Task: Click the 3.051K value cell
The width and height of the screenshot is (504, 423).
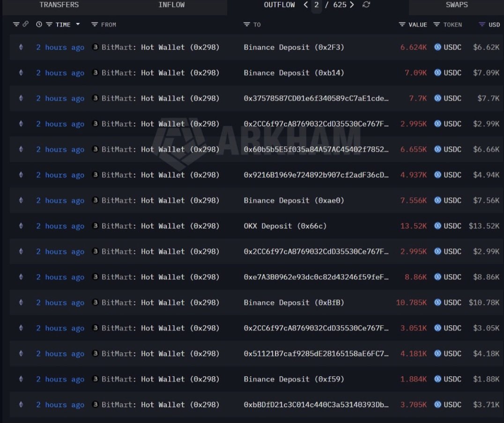Action: click(413, 328)
